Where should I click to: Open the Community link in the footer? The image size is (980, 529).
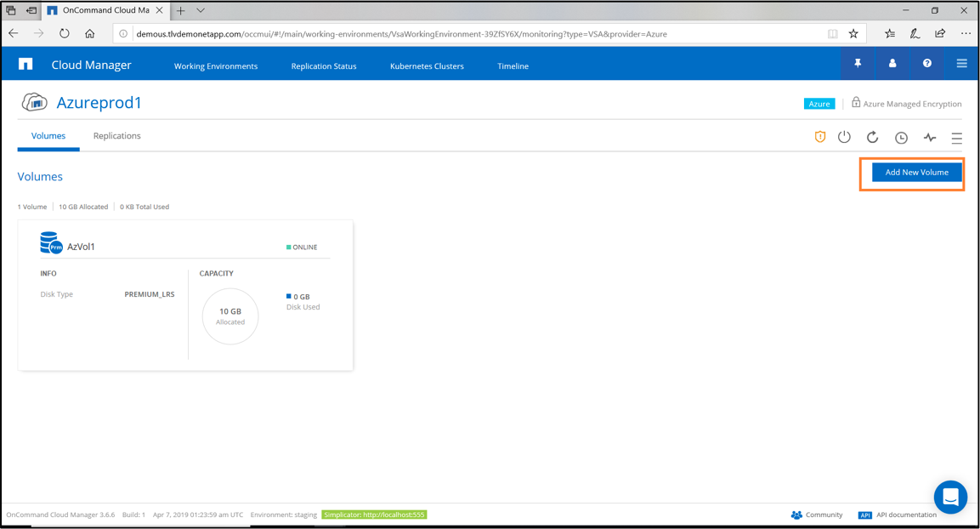tap(824, 515)
